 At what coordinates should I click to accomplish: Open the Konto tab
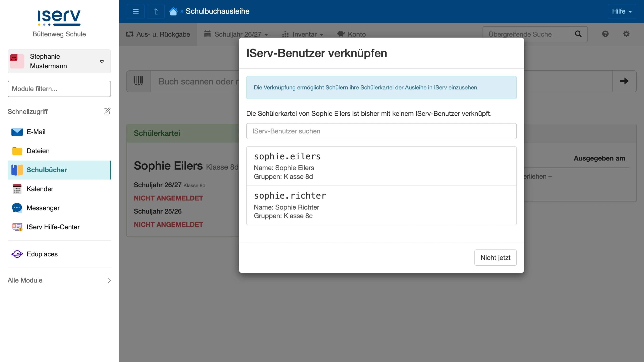(351, 34)
